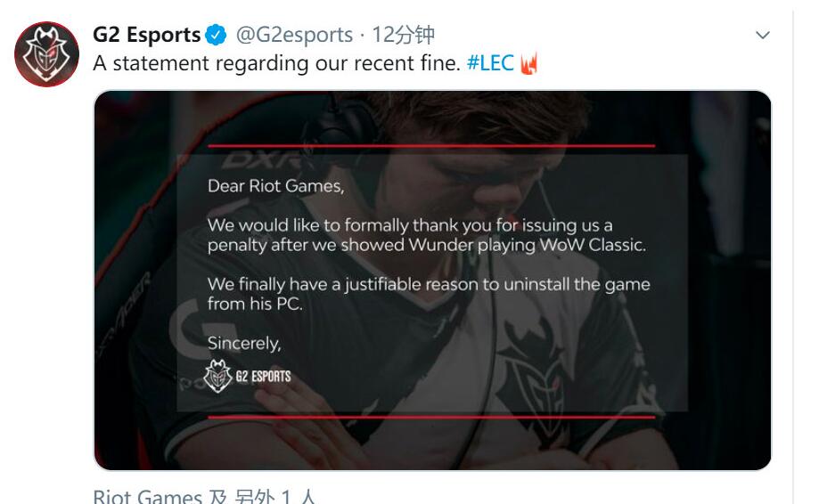This screenshot has height=504, width=819.
Task: Click the G2 Esports profile avatar
Action: click(x=47, y=54)
